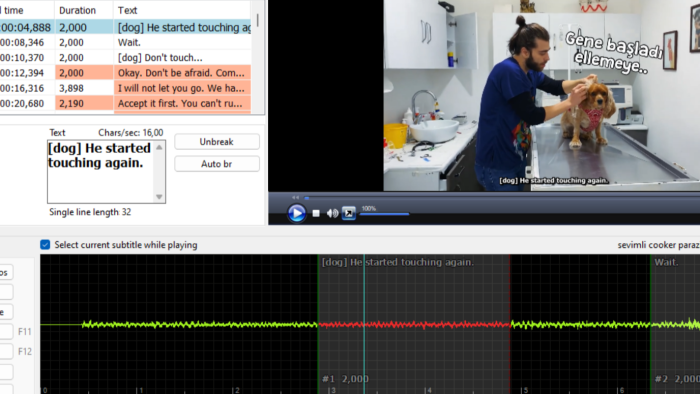700x394 pixels.
Task: Toggle fullscreen video icon
Action: point(349,213)
